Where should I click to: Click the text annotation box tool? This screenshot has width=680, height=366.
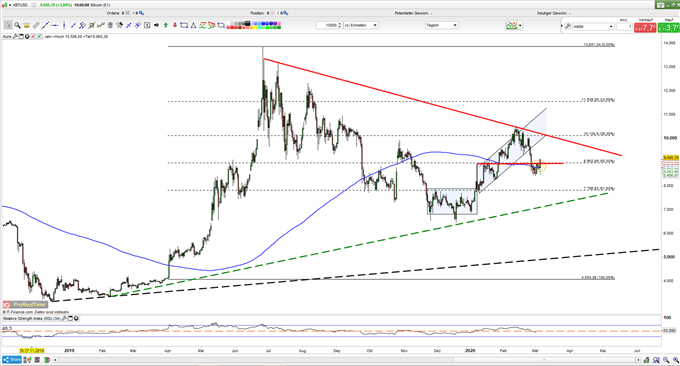[x=147, y=25]
